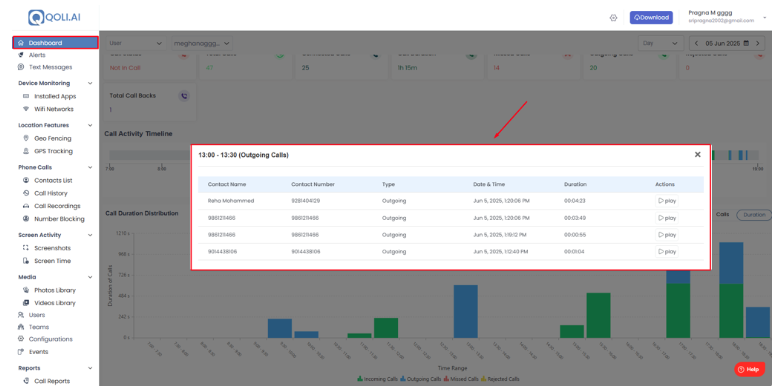Toggle Incoming Calls legend entry

(377, 379)
